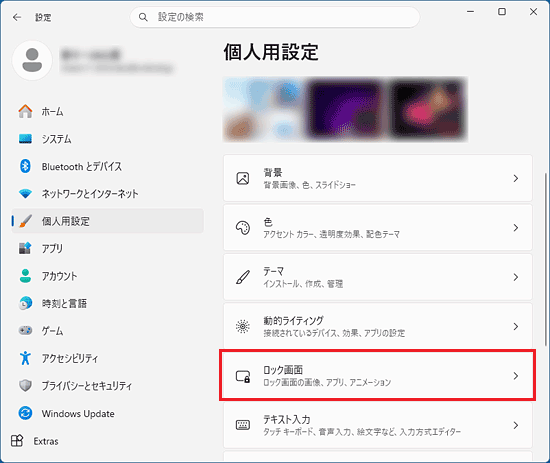Expand ロック画面 row chevron
This screenshot has width=550, height=463.
pyautogui.click(x=516, y=376)
